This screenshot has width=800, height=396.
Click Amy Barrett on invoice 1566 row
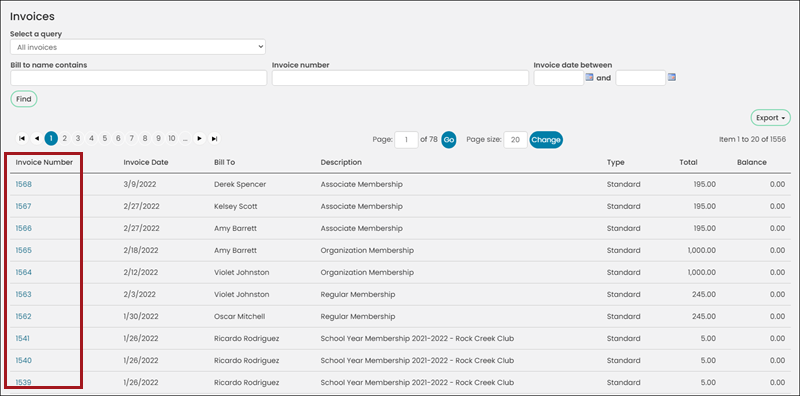click(x=235, y=228)
